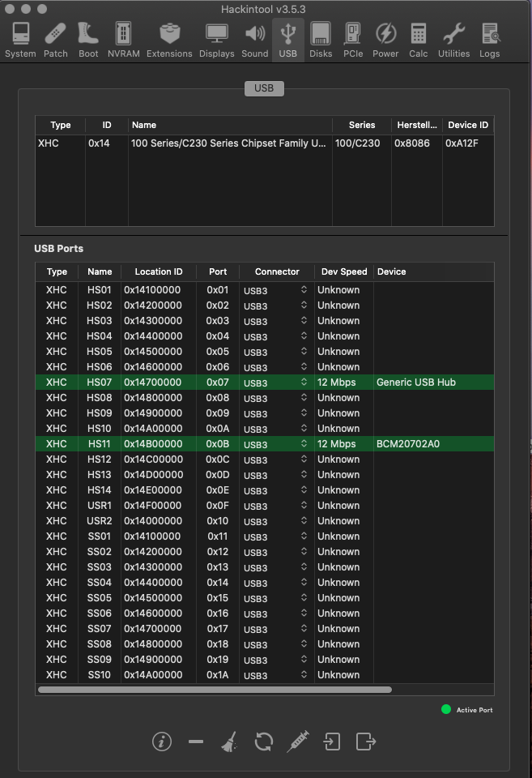Viewport: 532px width, 778px height.
Task: Select port value 0x0C
Action: 218,459
